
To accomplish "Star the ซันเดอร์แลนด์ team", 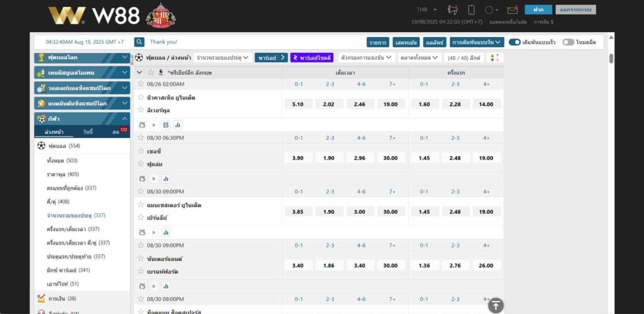I will pyautogui.click(x=140, y=259).
